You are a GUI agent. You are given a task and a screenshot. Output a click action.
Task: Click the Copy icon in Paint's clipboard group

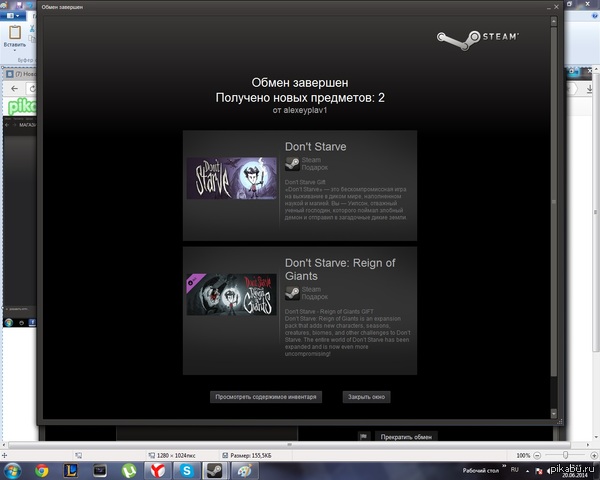(32, 38)
